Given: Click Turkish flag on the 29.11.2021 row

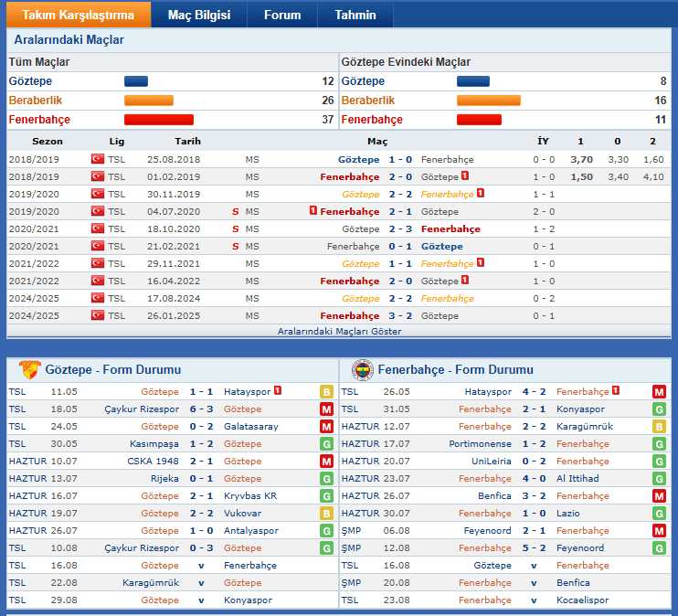Looking at the screenshot, I should click(98, 263).
